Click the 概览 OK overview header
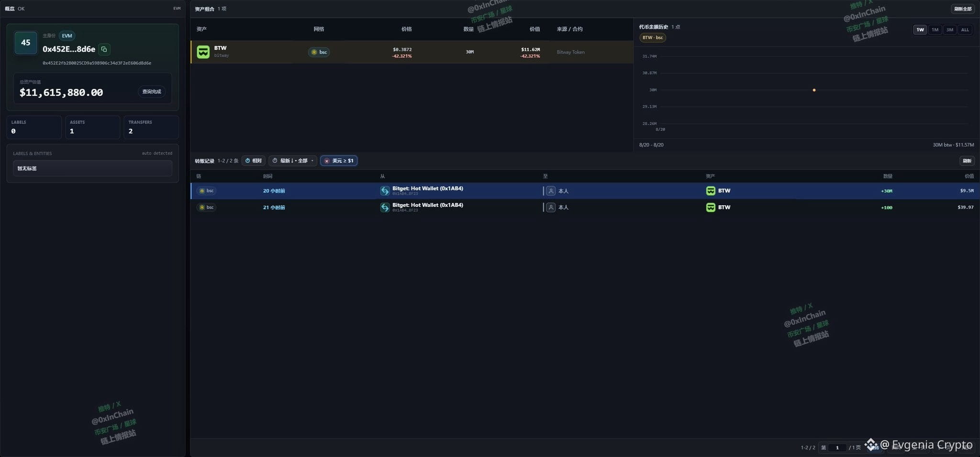Image resolution: width=980 pixels, height=457 pixels. 14,9
